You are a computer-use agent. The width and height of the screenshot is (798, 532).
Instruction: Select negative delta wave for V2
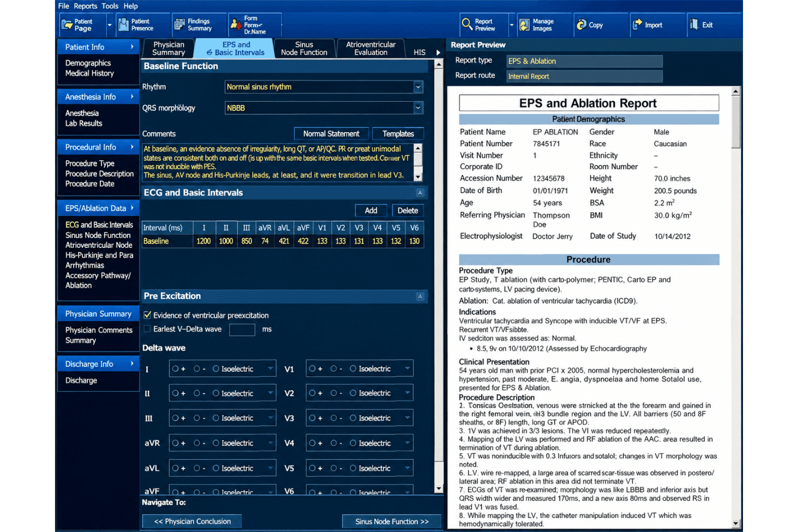[334, 393]
